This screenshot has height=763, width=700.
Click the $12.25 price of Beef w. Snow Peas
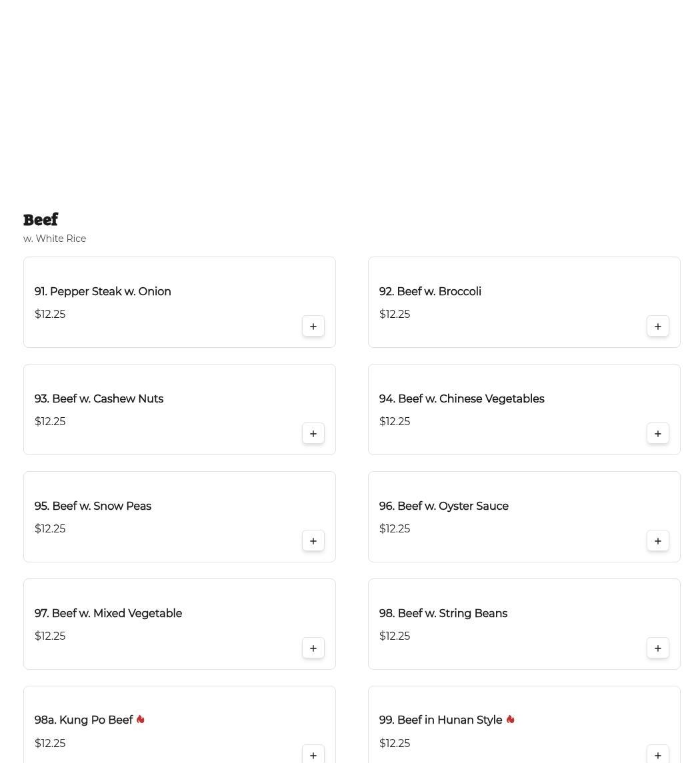[x=50, y=529]
